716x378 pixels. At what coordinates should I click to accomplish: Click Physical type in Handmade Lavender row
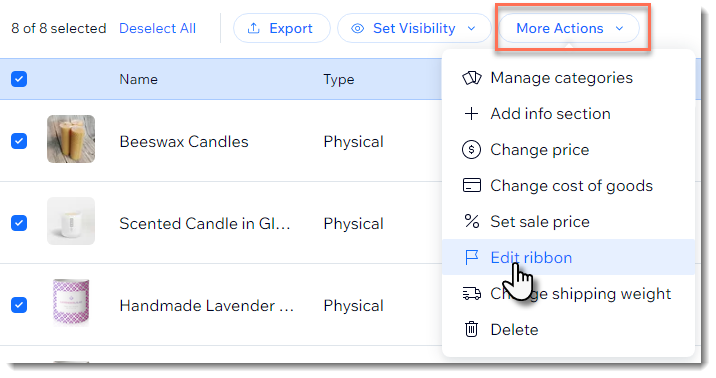click(x=353, y=305)
